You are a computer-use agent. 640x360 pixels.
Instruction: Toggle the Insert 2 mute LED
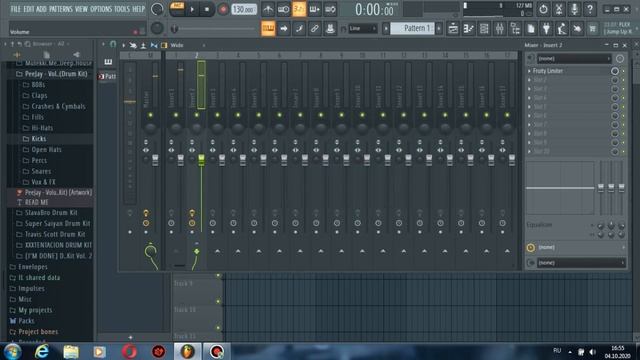tap(197, 115)
